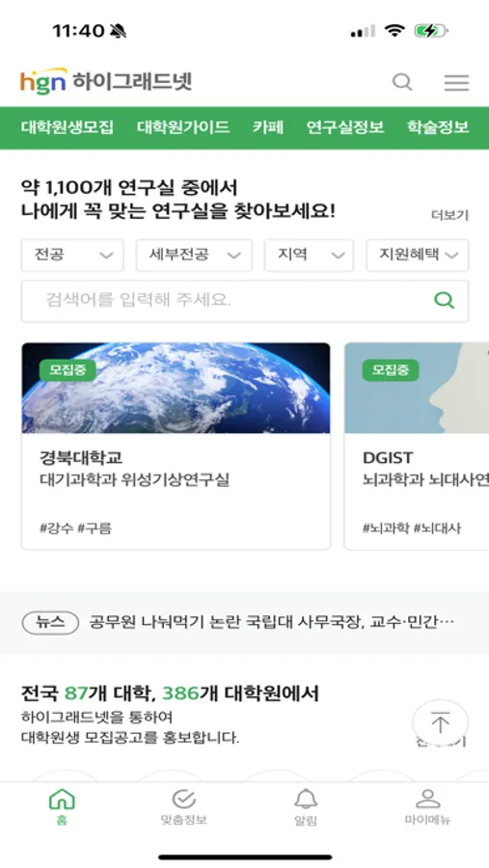Expand the 지원혜택 dropdown
Screen dimensions: 489x868
tap(418, 256)
